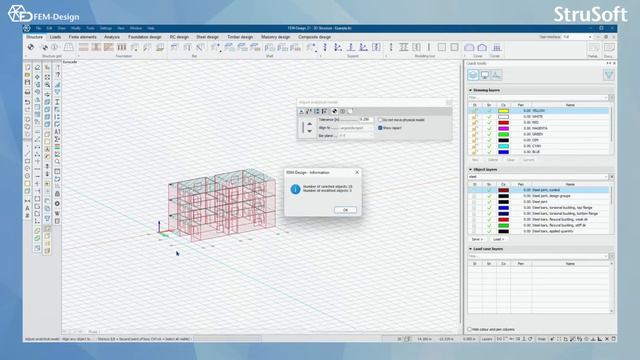Open the Timber design tab
Image resolution: width=640 pixels, height=360 pixels.
240,37
